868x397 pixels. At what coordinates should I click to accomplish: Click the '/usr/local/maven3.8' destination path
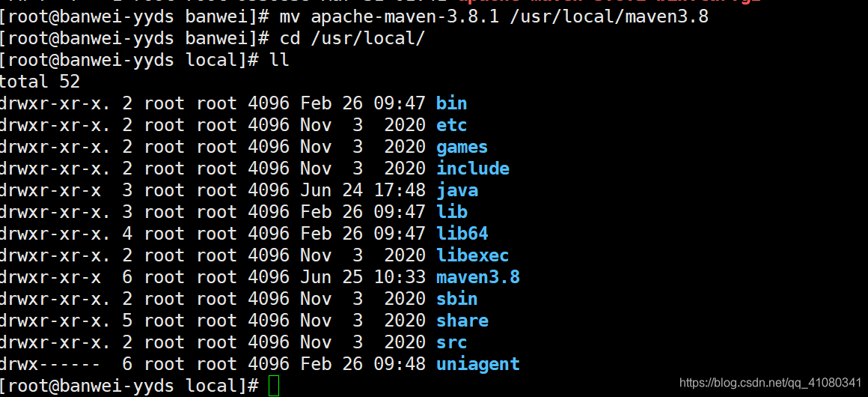(x=609, y=16)
